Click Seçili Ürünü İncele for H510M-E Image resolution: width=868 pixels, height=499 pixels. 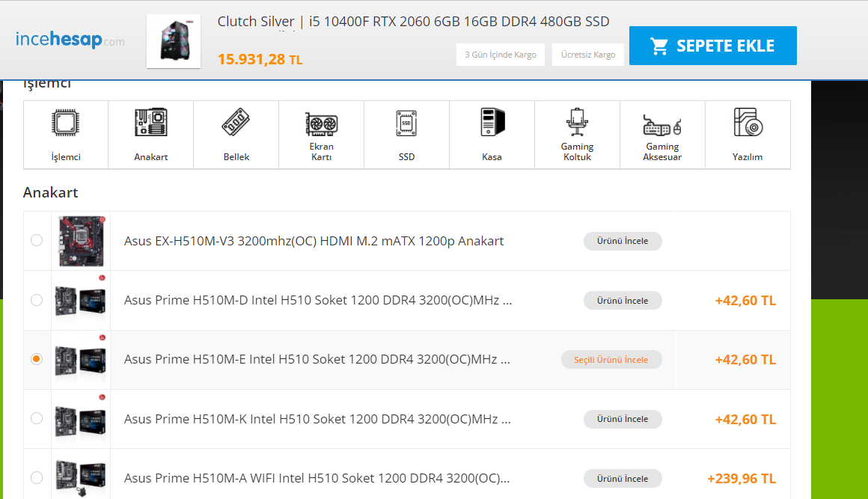(611, 360)
